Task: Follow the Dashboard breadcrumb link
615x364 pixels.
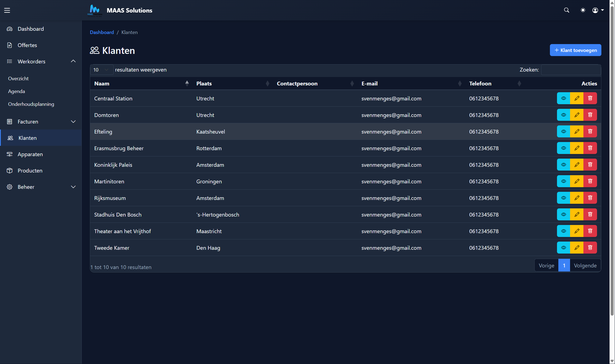Action: click(102, 32)
